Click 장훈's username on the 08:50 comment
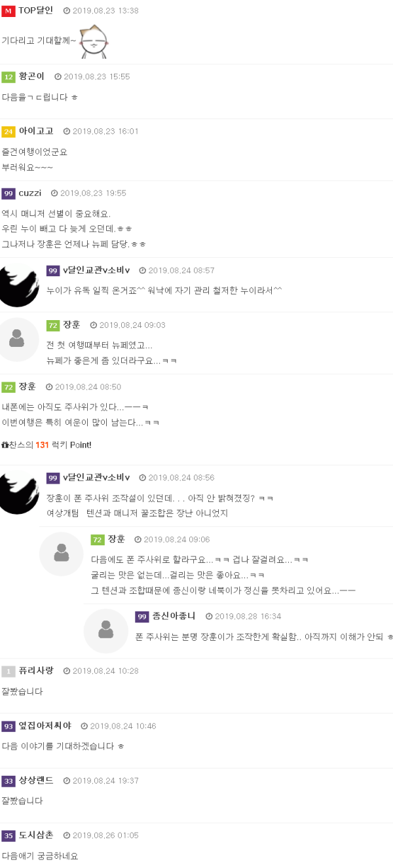Screen dimensions: 393x868 [28, 387]
